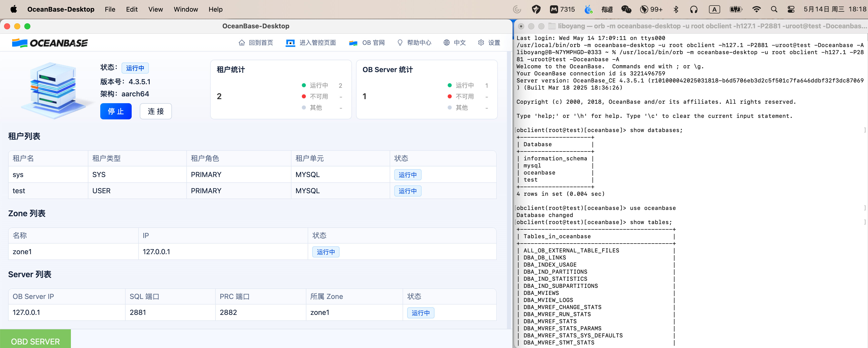Open the OB 官网 link

[x=373, y=43]
